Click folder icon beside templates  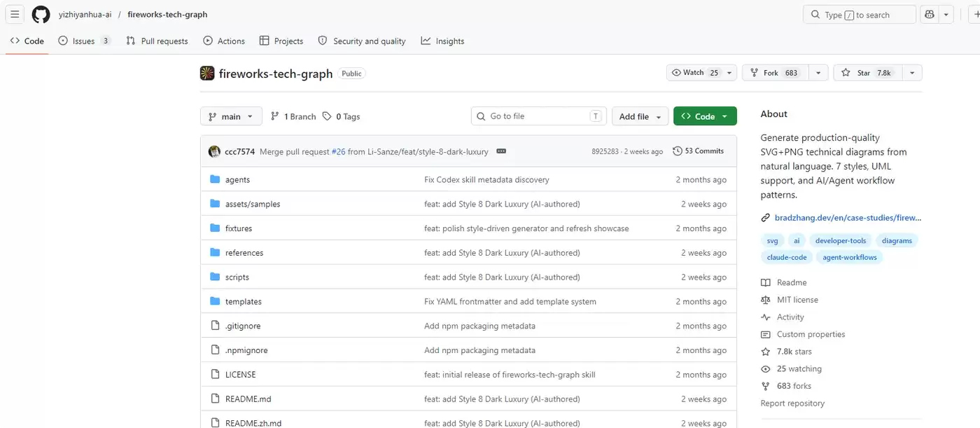(x=215, y=301)
